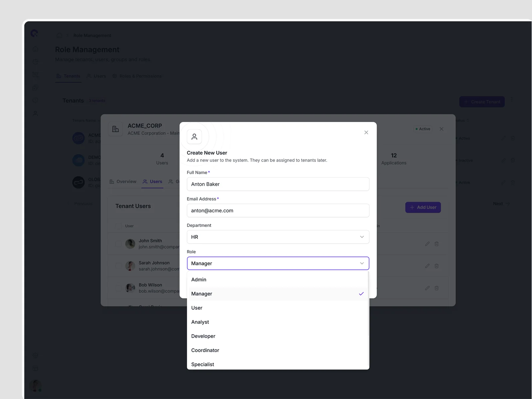Click the Full Name input field
The image size is (532, 399).
278,184
